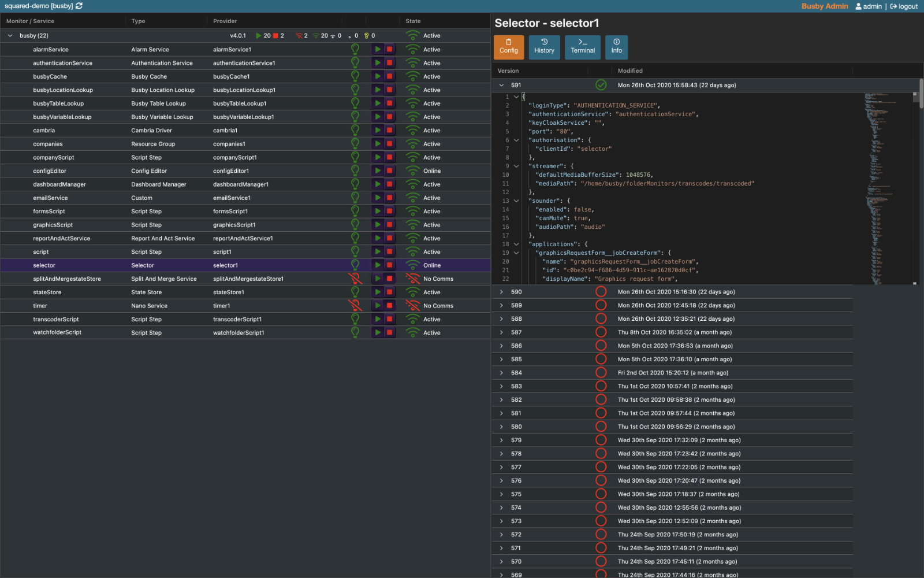Click the version list vertical scrollbar
924x578 pixels.
pyautogui.click(x=921, y=92)
